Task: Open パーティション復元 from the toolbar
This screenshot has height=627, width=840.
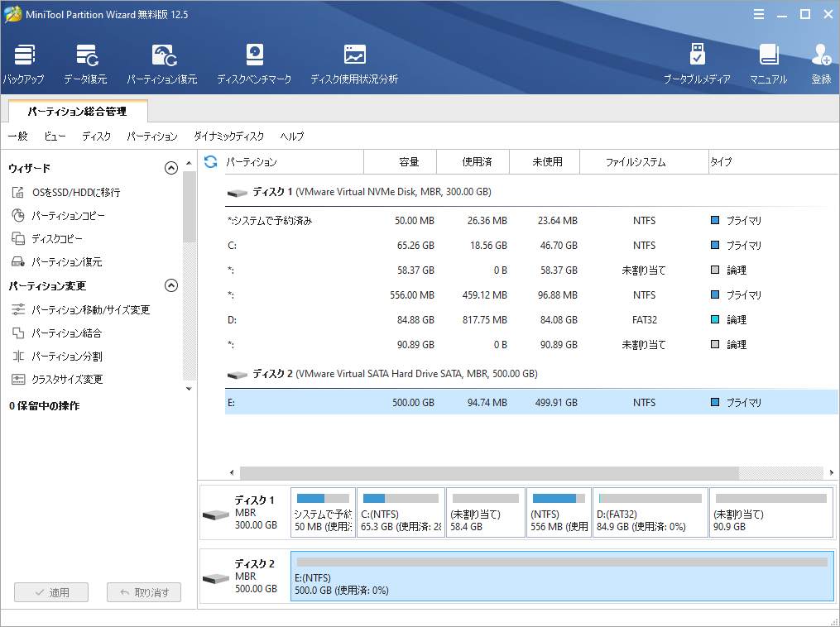Action: [x=162, y=62]
